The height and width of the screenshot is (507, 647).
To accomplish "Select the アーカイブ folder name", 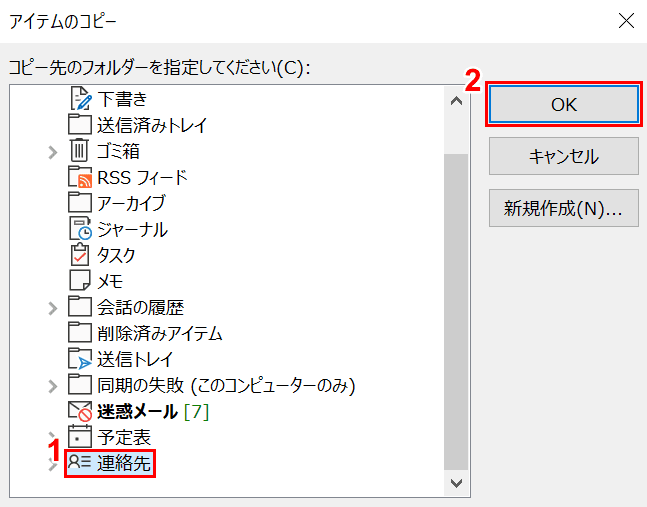I will coord(131,203).
